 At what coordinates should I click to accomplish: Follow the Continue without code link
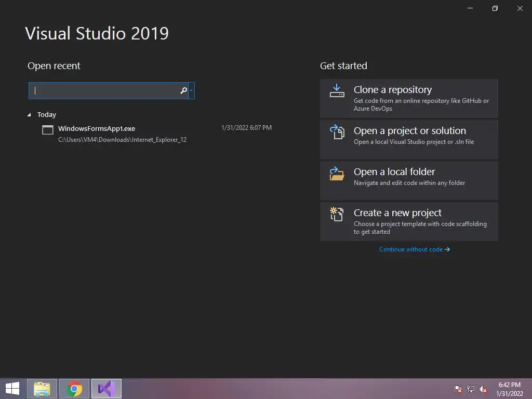[414, 249]
